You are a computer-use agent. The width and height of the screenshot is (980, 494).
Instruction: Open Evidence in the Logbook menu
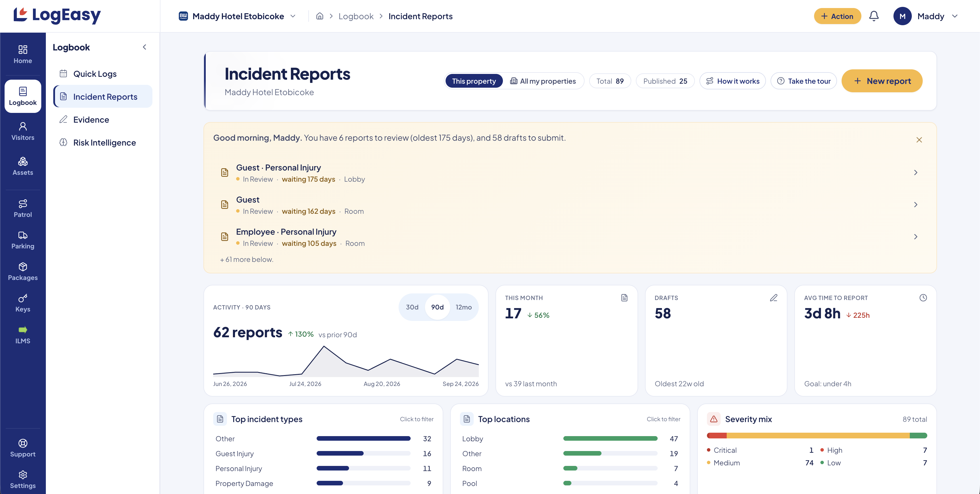[x=103, y=119]
